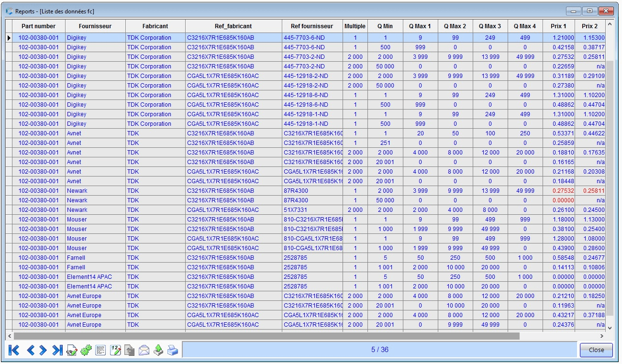Select the Prix 1 value '0.11963'
This screenshot has width=622, height=364.
coord(558,306)
